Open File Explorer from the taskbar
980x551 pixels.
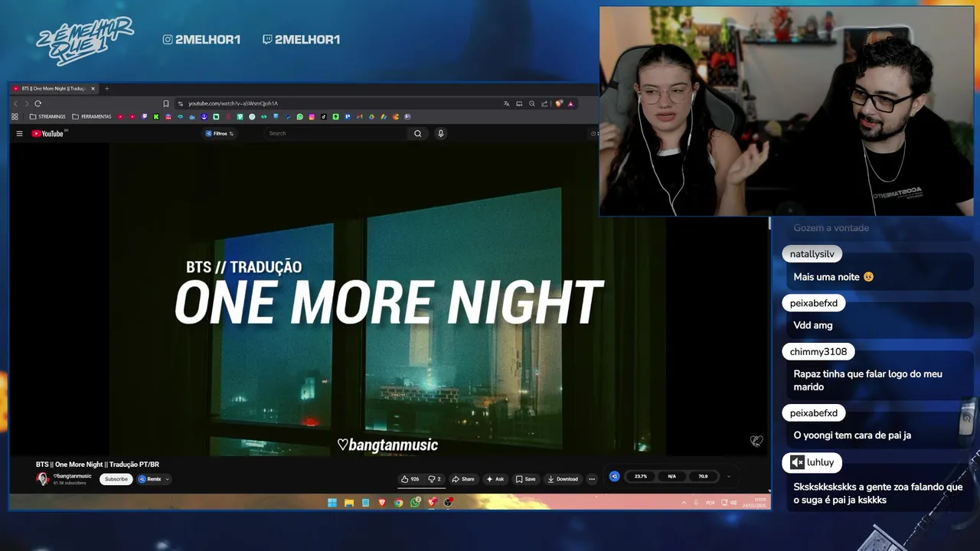(x=349, y=503)
